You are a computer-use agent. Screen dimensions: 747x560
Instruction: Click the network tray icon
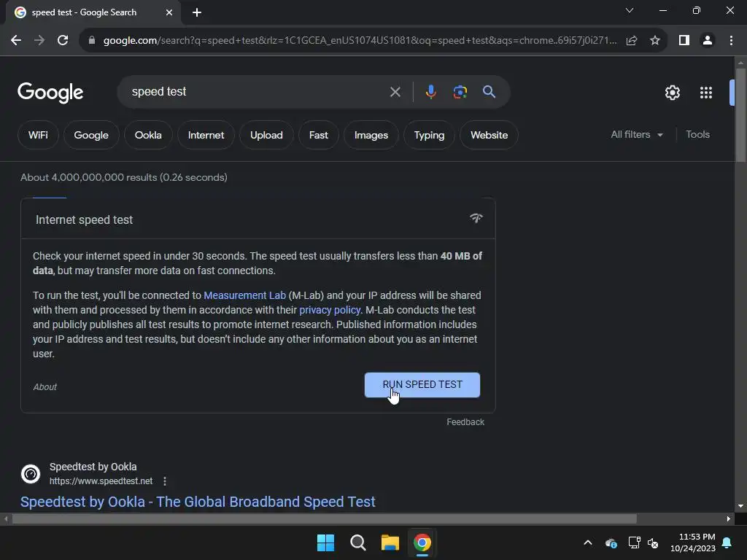tap(634, 542)
